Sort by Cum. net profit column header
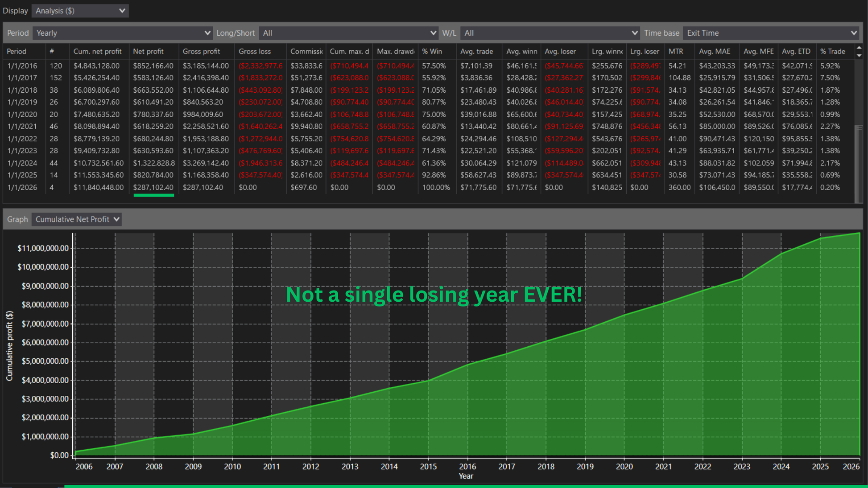Viewport: 868px width, 488px height. pyautogui.click(x=97, y=51)
